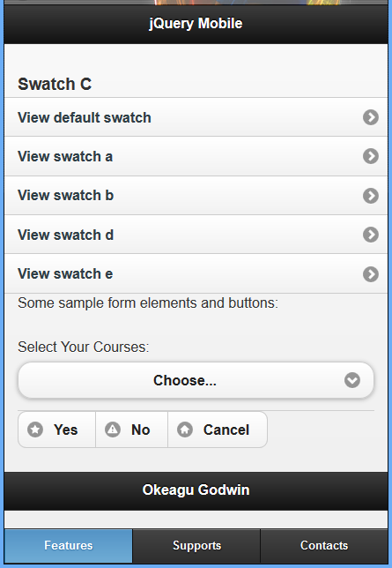The width and height of the screenshot is (392, 568).
Task: Open the Choose... courses select menu
Action: (x=196, y=380)
